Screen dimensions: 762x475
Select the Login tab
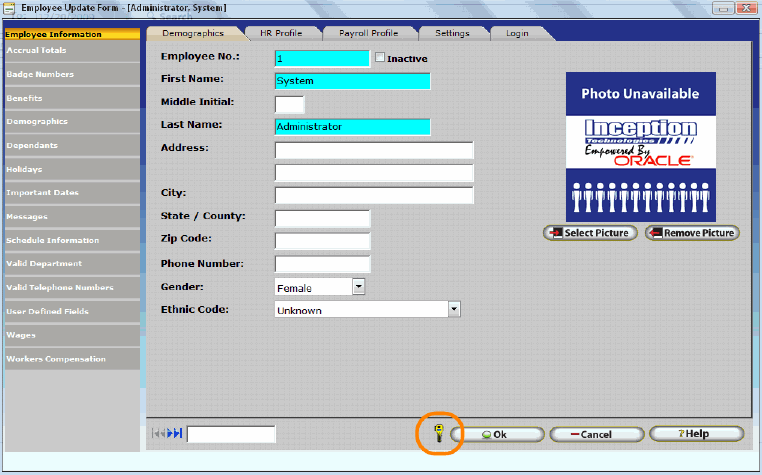[x=517, y=34]
